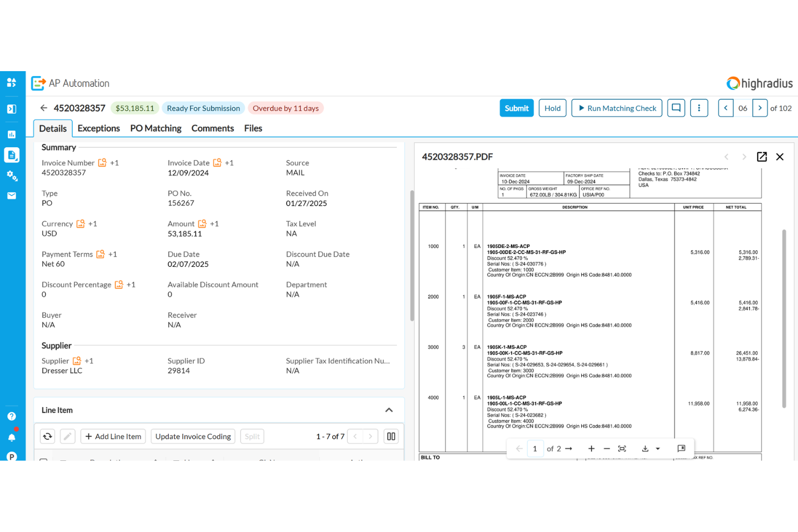Select the settings gears icon in sidebar
Viewport: 798px width, 532px height.
coord(12,176)
